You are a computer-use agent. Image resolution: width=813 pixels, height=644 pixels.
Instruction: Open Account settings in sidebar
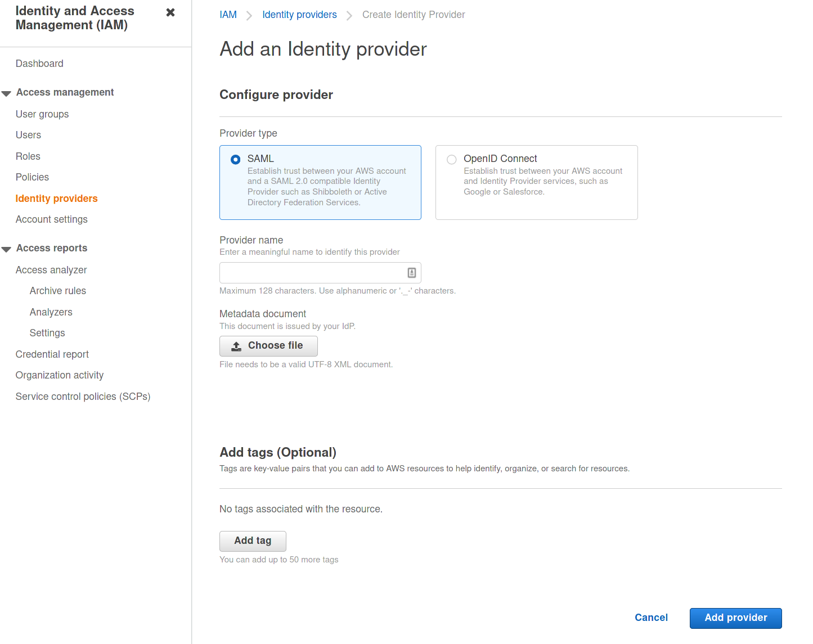point(52,219)
